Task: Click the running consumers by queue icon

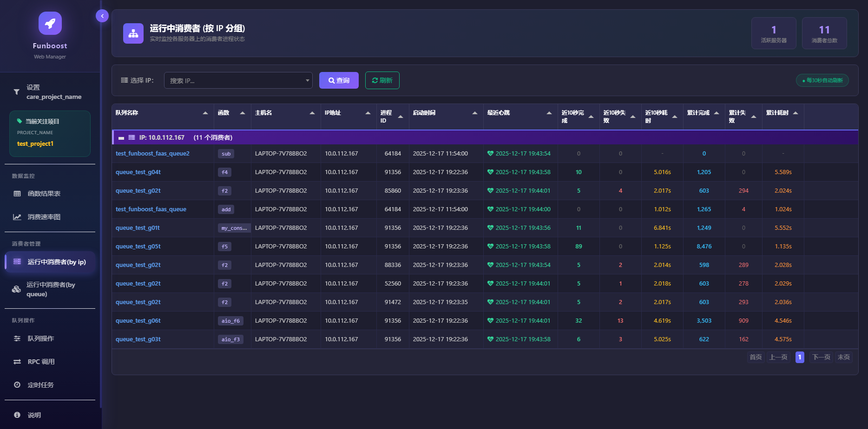Action: (16, 289)
